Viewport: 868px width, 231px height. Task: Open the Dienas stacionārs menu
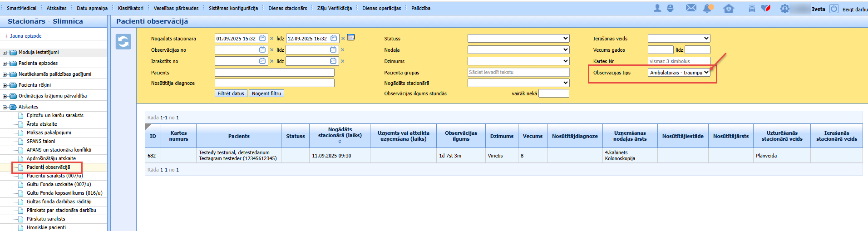click(x=287, y=8)
